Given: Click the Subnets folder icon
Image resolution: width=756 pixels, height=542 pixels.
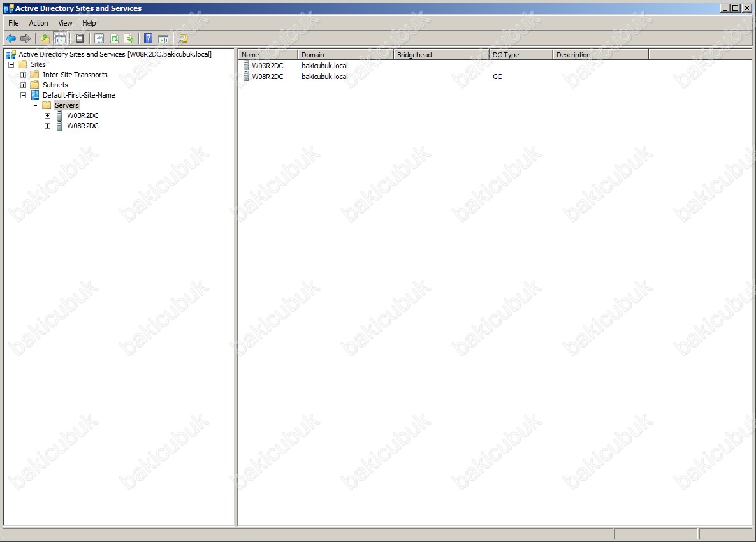Looking at the screenshot, I should (34, 85).
